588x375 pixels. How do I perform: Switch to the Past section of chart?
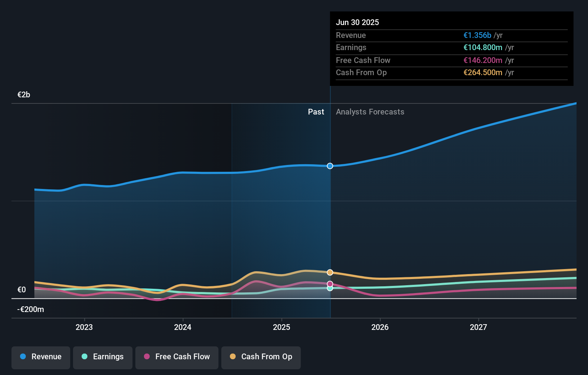tap(316, 112)
